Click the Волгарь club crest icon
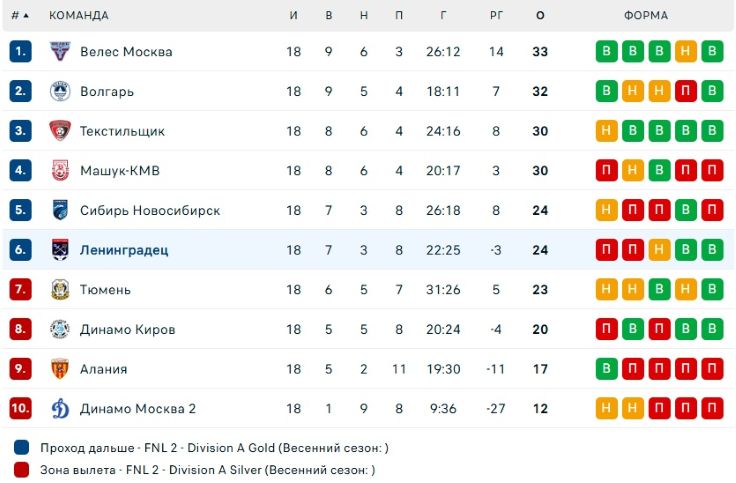The image size is (736, 483). click(60, 91)
